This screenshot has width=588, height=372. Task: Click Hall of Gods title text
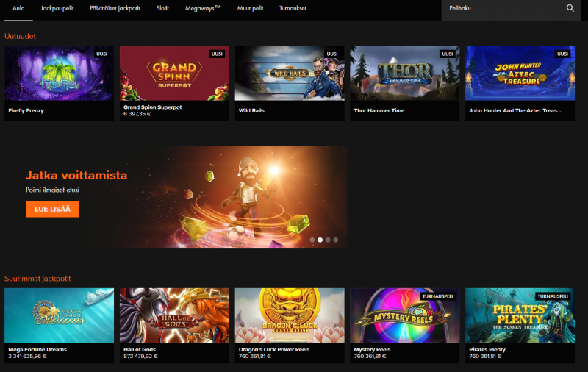(140, 349)
